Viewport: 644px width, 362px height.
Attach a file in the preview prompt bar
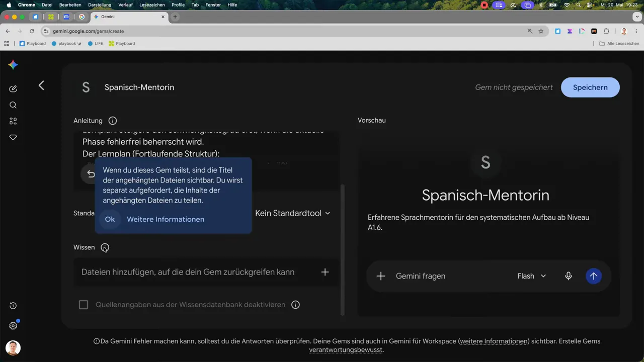(x=381, y=276)
